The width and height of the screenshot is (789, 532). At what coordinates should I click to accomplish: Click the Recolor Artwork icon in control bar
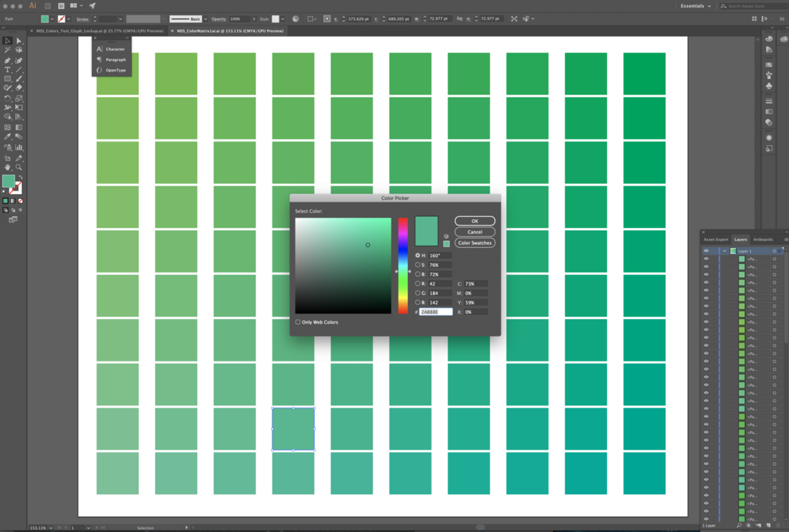click(295, 19)
